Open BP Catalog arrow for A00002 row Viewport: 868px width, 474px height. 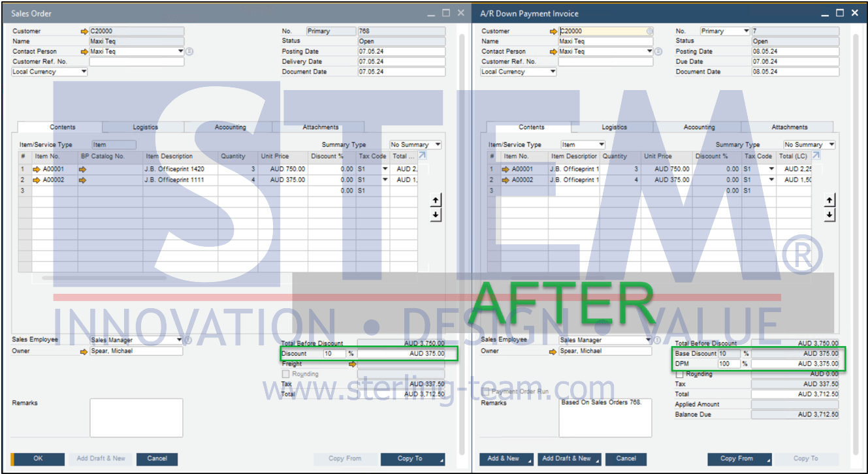click(x=83, y=180)
